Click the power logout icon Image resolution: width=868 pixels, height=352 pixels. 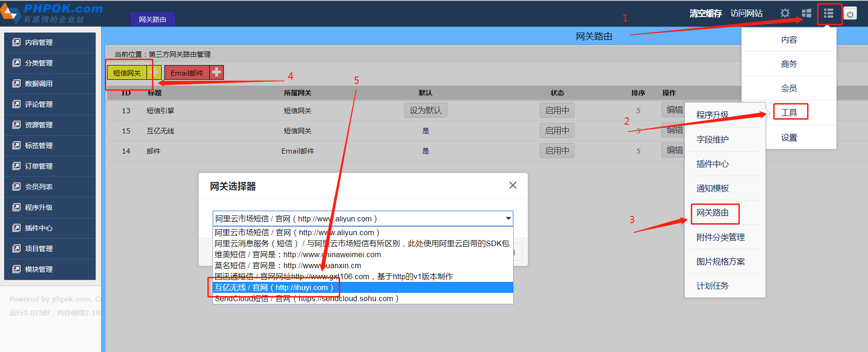[x=850, y=14]
